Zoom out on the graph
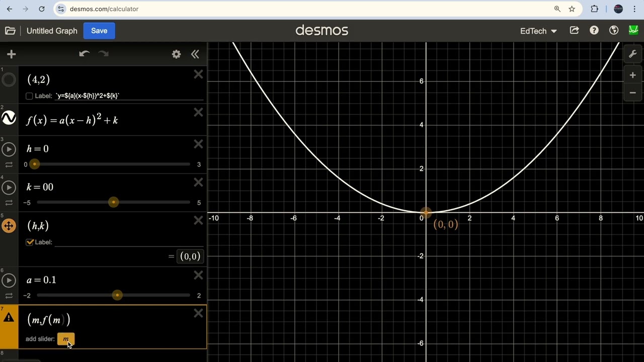Screen dimensions: 644x362 633,93
